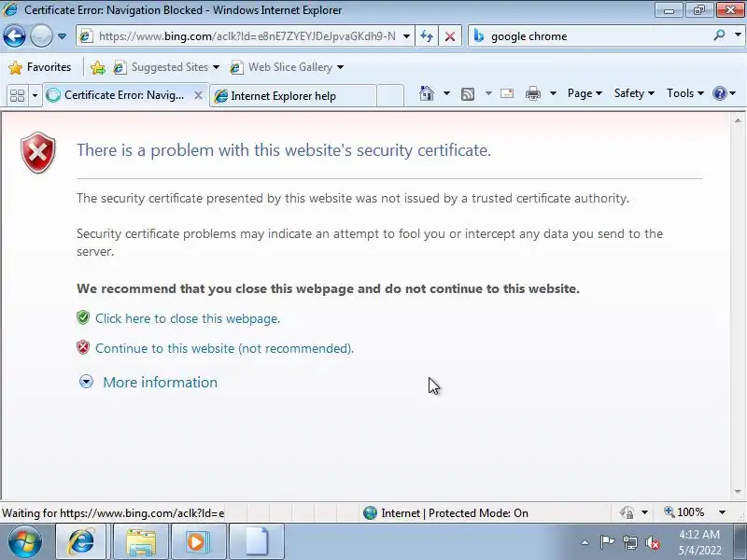Viewport: 747px width, 560px height.
Task: Click the Help question mark icon
Action: pos(719,93)
